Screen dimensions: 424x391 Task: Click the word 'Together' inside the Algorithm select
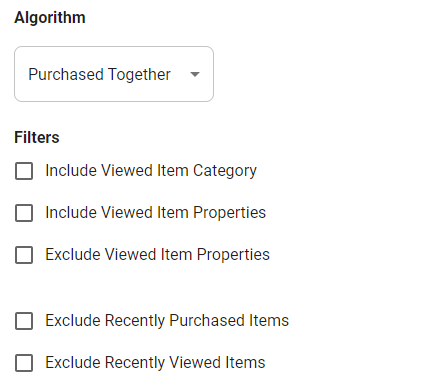tap(139, 75)
